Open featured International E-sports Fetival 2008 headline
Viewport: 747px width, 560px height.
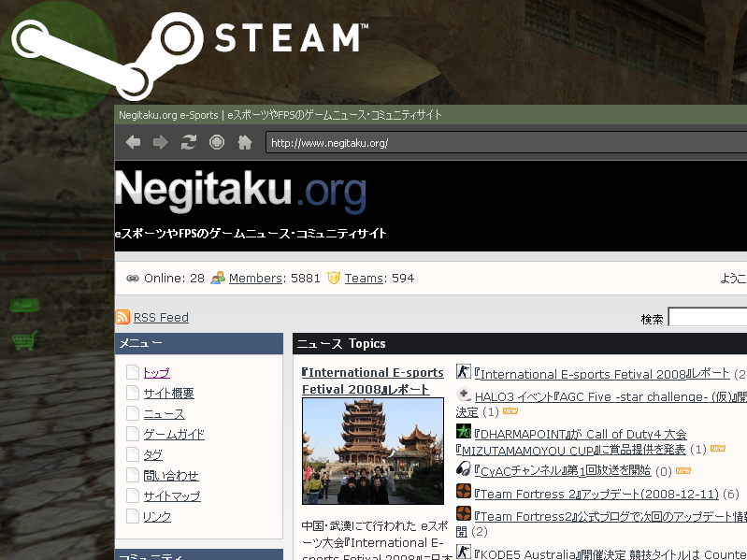(372, 381)
